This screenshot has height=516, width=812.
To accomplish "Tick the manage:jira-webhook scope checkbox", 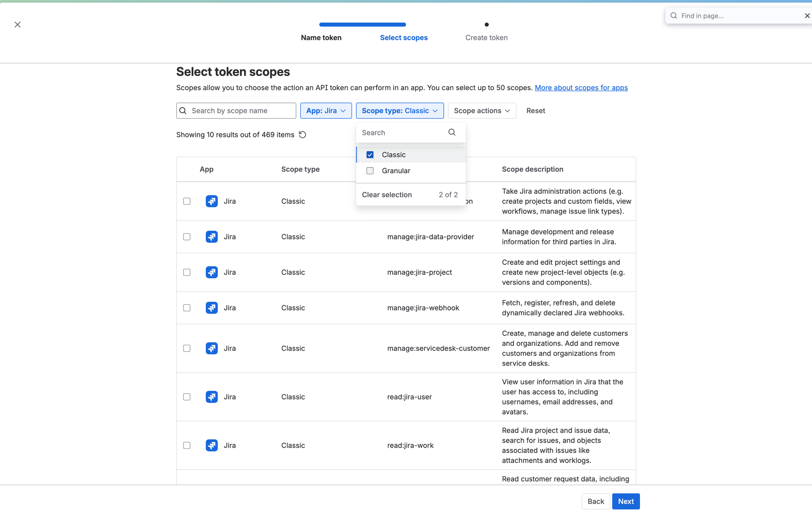I will coord(187,308).
